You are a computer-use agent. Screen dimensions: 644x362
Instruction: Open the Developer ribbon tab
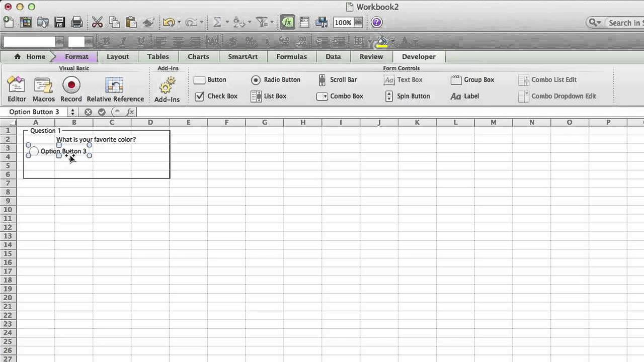coord(419,56)
